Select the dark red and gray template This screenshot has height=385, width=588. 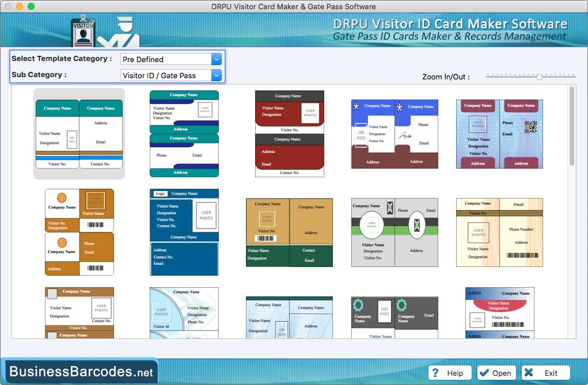point(290,134)
